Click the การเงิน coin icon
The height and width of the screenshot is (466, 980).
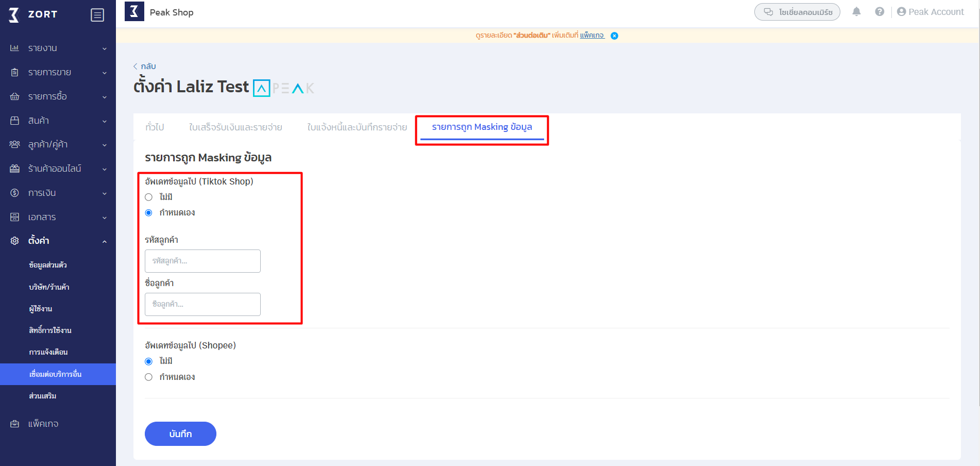point(14,193)
